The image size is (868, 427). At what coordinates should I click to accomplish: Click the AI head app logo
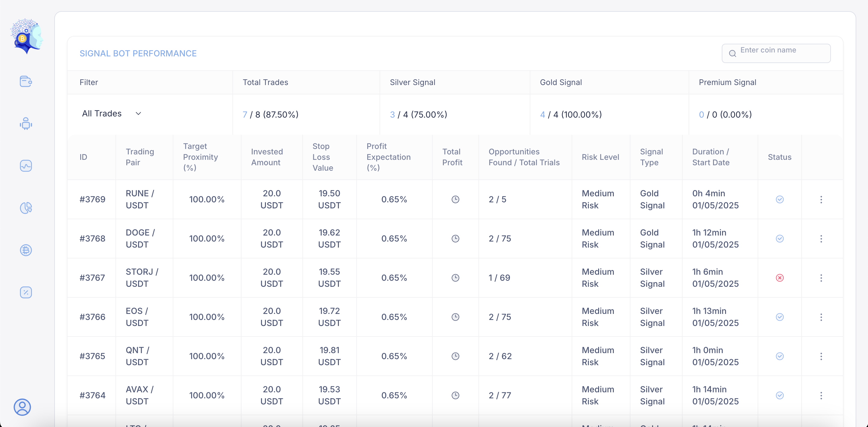27,36
